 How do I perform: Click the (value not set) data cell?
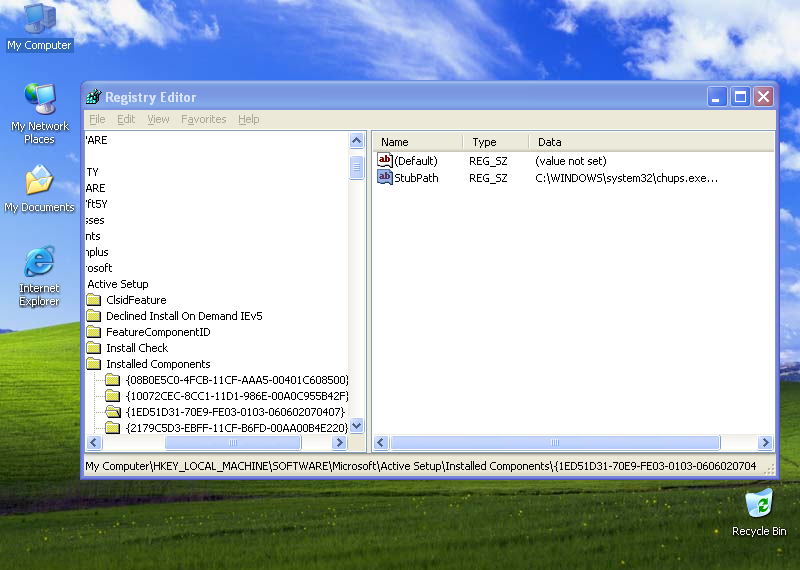point(570,161)
